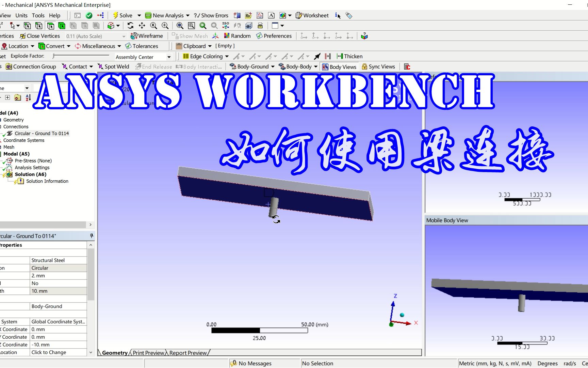The width and height of the screenshot is (588, 368).
Task: Open the Assembly Center dropdown
Action: click(x=169, y=57)
